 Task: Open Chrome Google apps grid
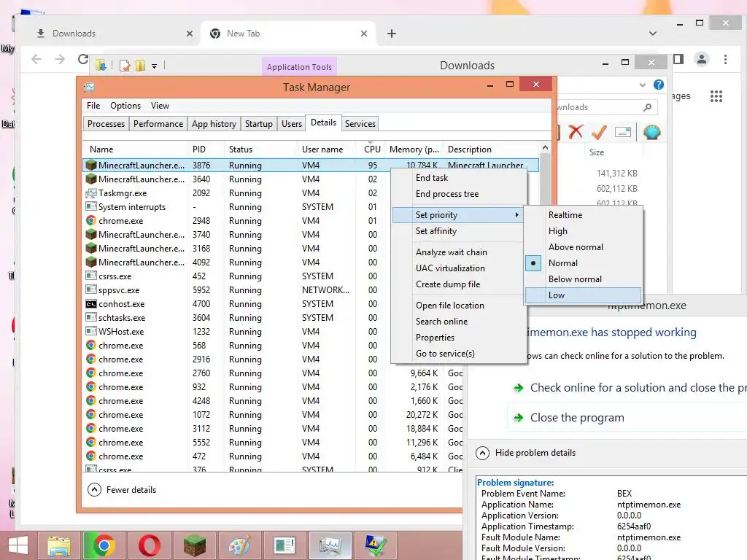click(716, 96)
